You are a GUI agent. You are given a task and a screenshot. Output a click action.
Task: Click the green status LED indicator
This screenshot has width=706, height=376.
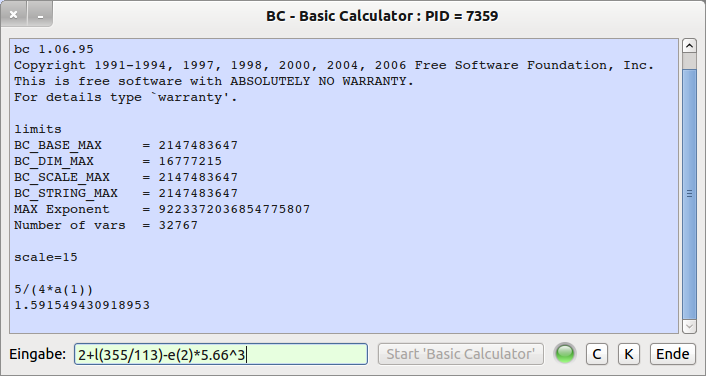pos(565,353)
